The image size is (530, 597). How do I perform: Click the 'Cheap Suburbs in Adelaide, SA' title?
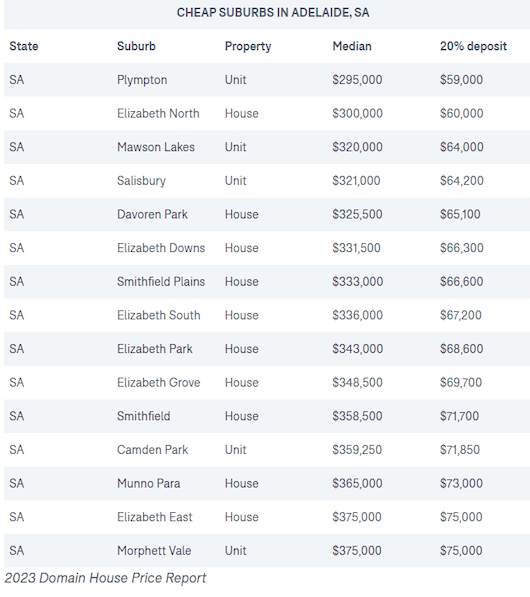[273, 13]
